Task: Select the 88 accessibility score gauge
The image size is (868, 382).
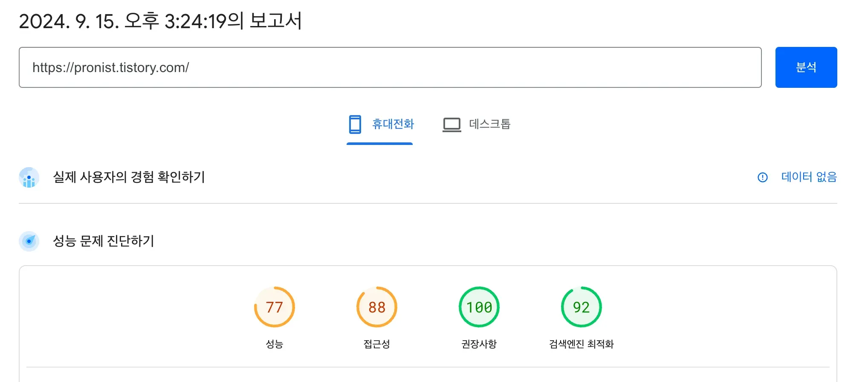Action: (x=377, y=307)
